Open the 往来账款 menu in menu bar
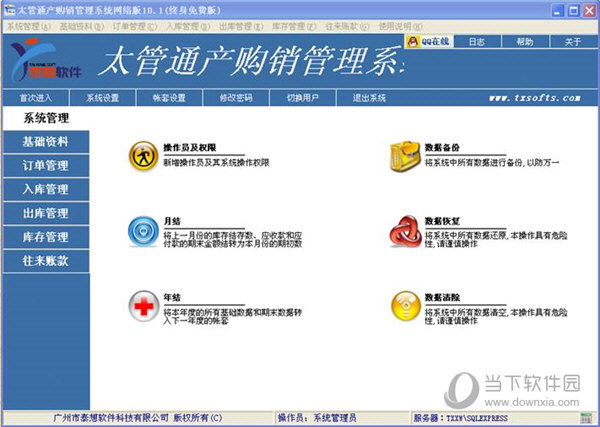 tap(347, 26)
